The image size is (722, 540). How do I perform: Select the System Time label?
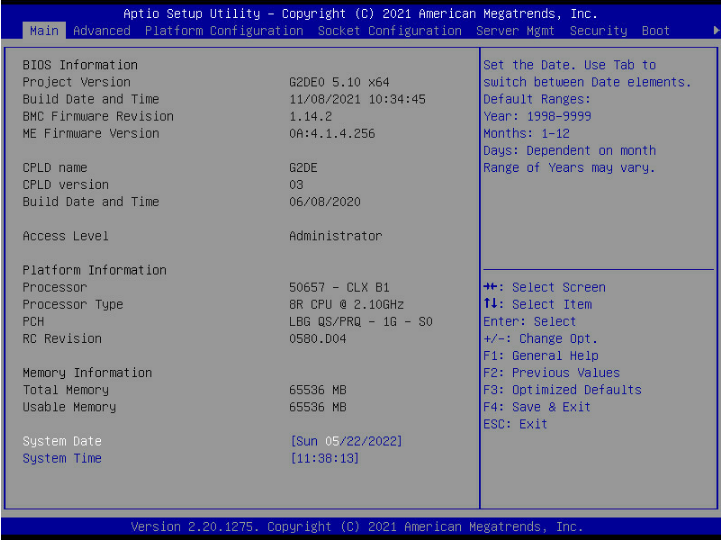point(62,458)
